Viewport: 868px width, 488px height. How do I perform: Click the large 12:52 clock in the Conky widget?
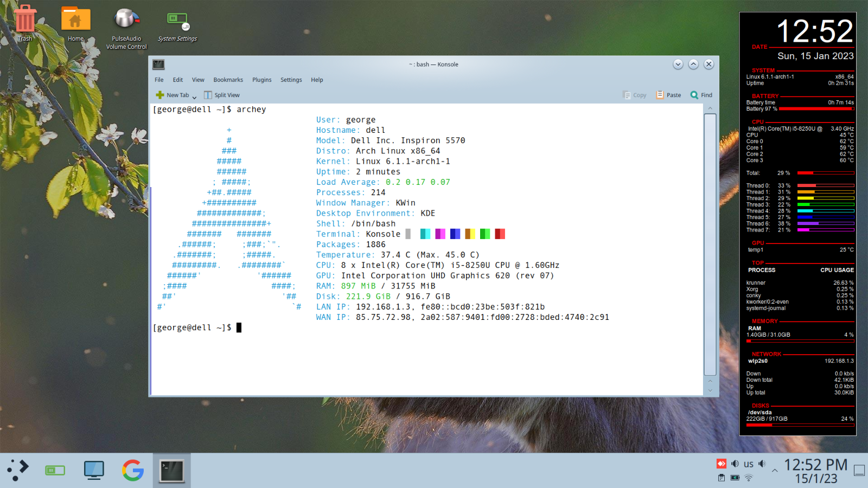[x=815, y=31]
